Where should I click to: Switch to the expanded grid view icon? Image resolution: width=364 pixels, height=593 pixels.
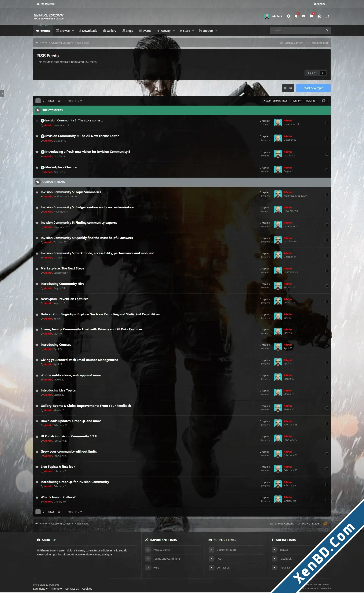[291, 88]
